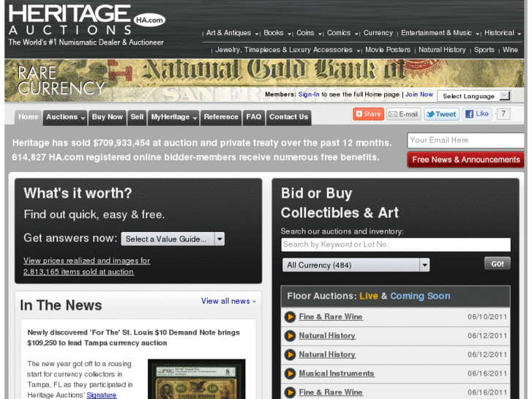This screenshot has height=399, width=532.
Task: Click the E-mail envelope button
Action: click(403, 114)
